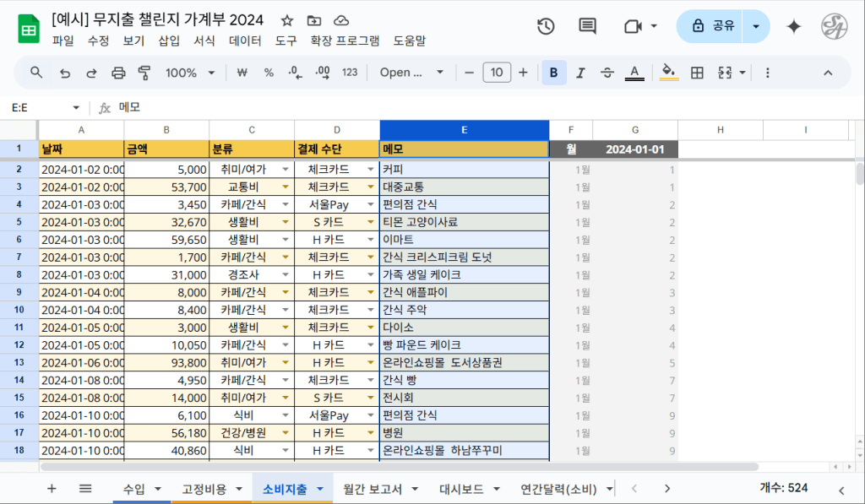Open the fill color picker
Screen dimensions: 865x504
(x=668, y=73)
